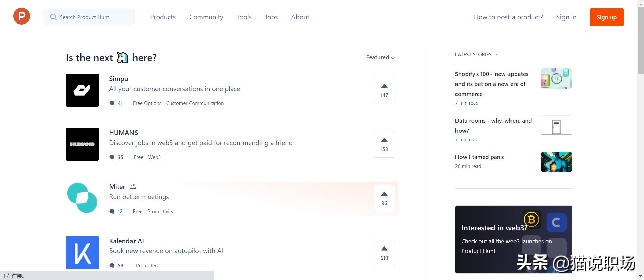Click the search magnifier icon
The width and height of the screenshot is (644, 280).
coord(53,17)
